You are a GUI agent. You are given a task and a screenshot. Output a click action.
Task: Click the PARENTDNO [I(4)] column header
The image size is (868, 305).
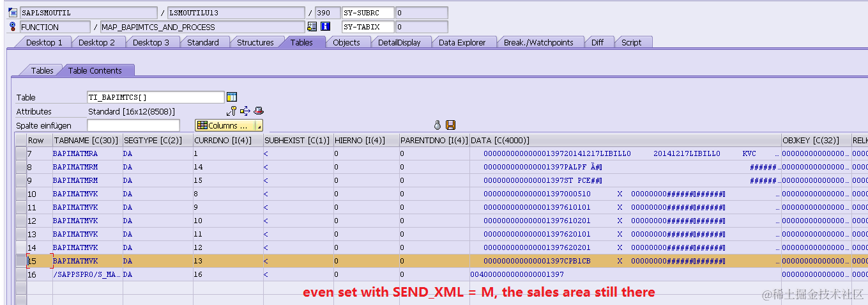[x=434, y=140]
